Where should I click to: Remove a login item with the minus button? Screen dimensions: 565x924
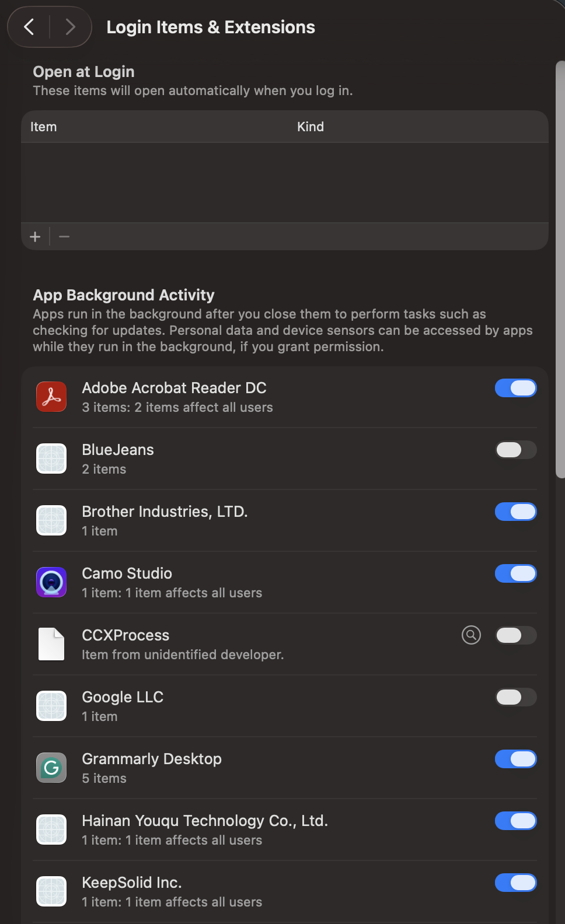64,237
